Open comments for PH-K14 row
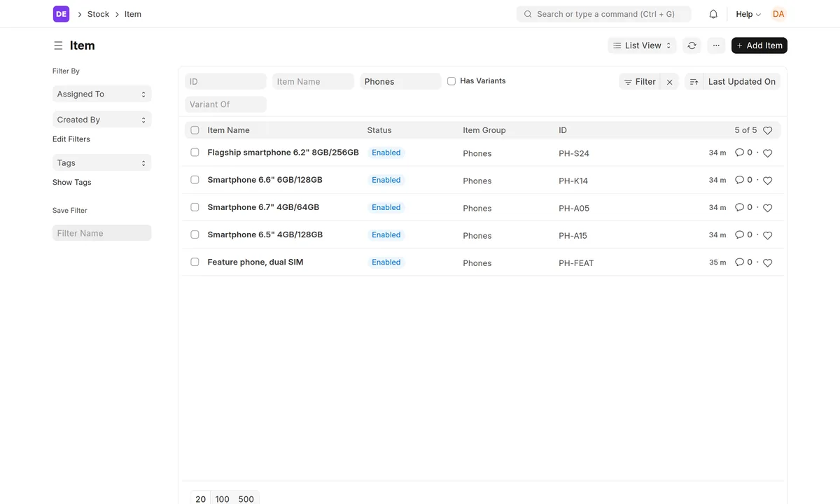The width and height of the screenshot is (840, 504). click(x=743, y=180)
